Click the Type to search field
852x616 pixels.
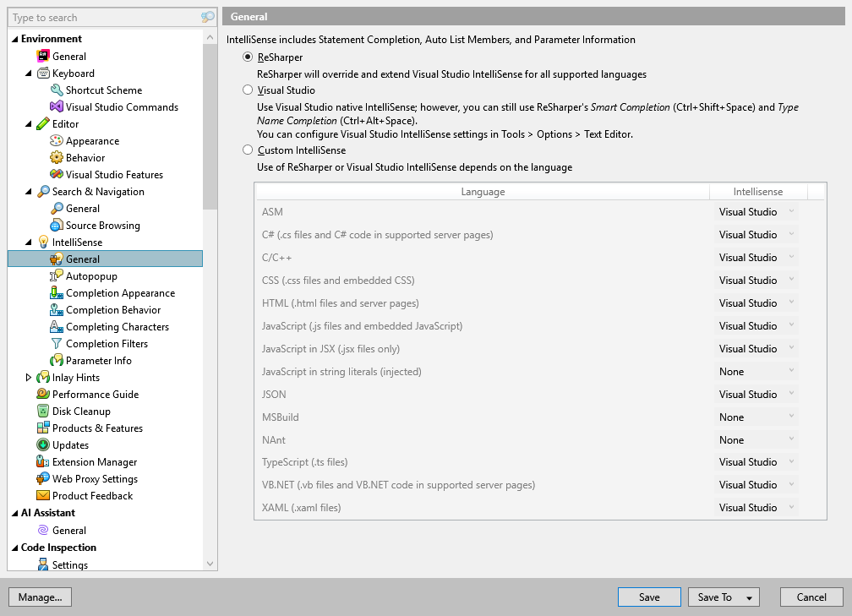coord(101,17)
